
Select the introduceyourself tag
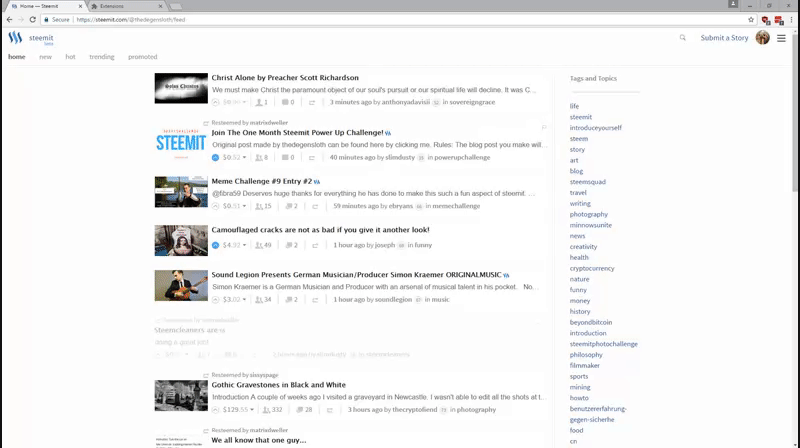(x=595, y=128)
